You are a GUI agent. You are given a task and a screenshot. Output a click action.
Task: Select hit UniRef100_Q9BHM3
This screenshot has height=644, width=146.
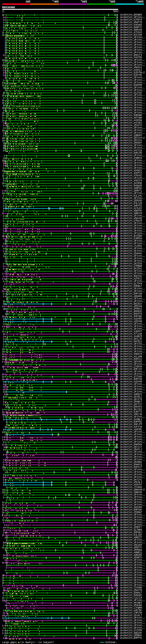pos(131,135)
